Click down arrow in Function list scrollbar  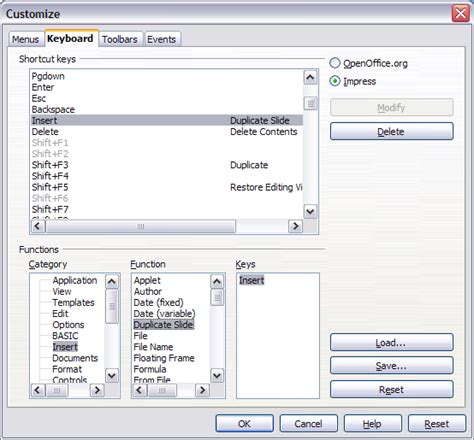point(217,376)
